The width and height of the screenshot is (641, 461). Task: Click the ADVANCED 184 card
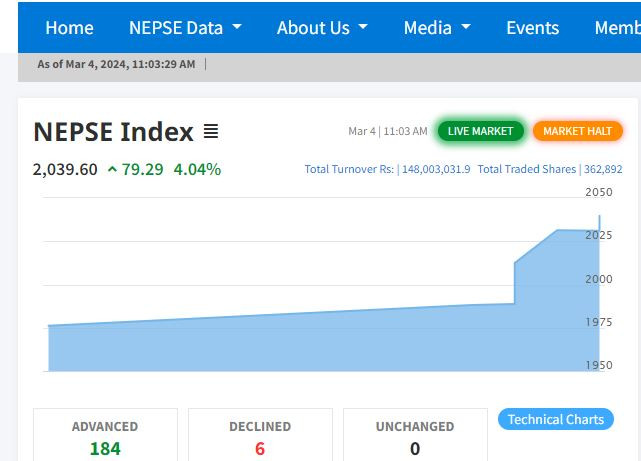tap(105, 434)
